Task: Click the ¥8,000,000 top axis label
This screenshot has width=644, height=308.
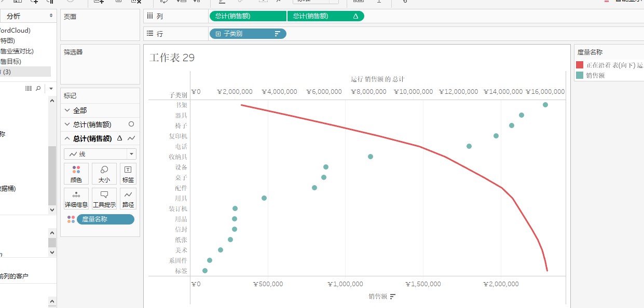Action: [368, 92]
